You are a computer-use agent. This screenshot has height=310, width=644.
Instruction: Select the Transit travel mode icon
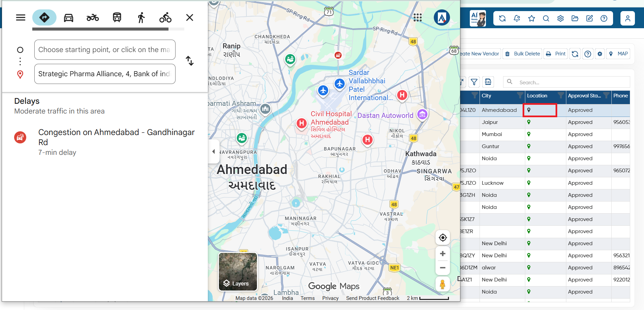pos(117,17)
